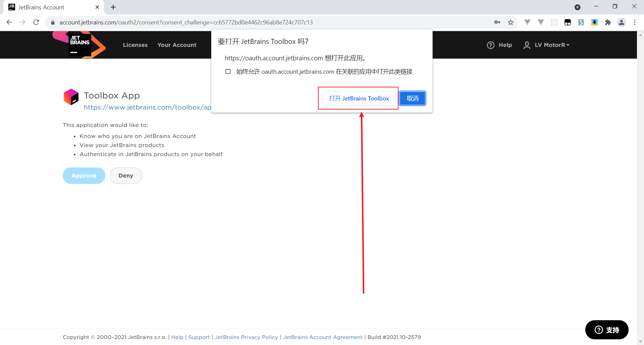Viewport: 644px width, 345px height.
Task: Click browser back arrow
Action: pyautogui.click(x=9, y=22)
